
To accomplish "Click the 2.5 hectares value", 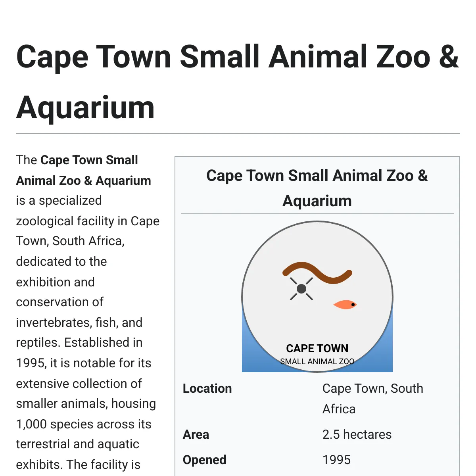I will (357, 434).
